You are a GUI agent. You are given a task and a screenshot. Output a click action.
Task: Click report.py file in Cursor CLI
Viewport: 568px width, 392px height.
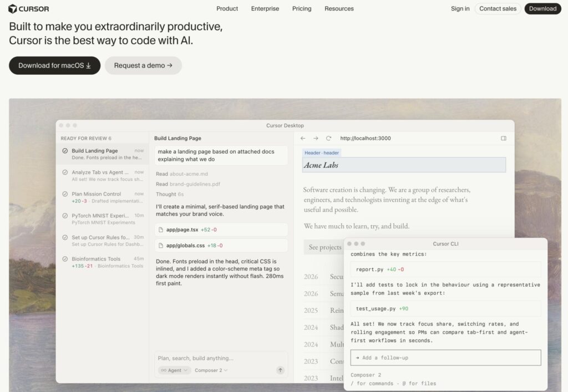pyautogui.click(x=445, y=269)
